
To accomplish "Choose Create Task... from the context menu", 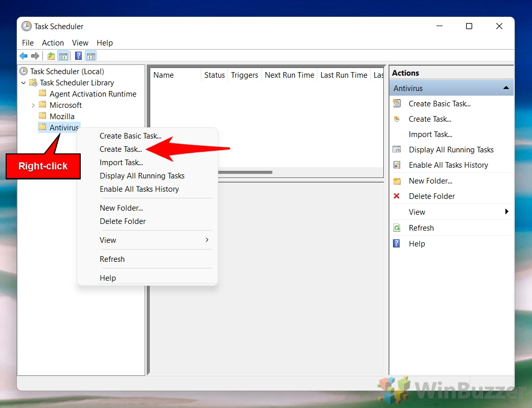I will [x=121, y=149].
